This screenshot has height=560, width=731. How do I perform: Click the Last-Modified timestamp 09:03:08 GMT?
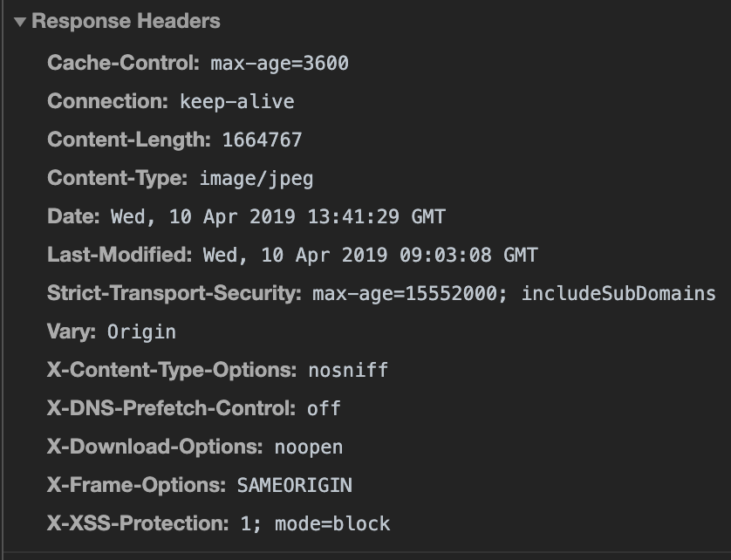(x=469, y=255)
